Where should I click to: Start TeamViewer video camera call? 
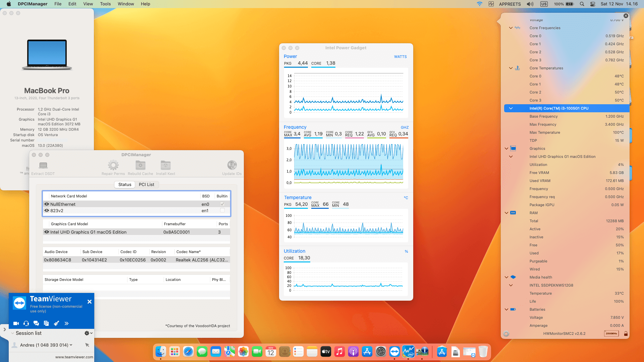click(16, 323)
